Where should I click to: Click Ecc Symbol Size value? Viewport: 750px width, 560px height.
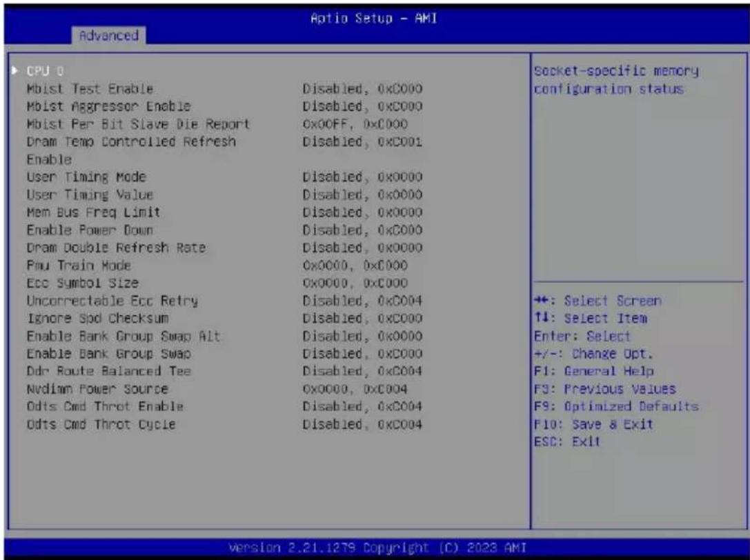coord(355,283)
